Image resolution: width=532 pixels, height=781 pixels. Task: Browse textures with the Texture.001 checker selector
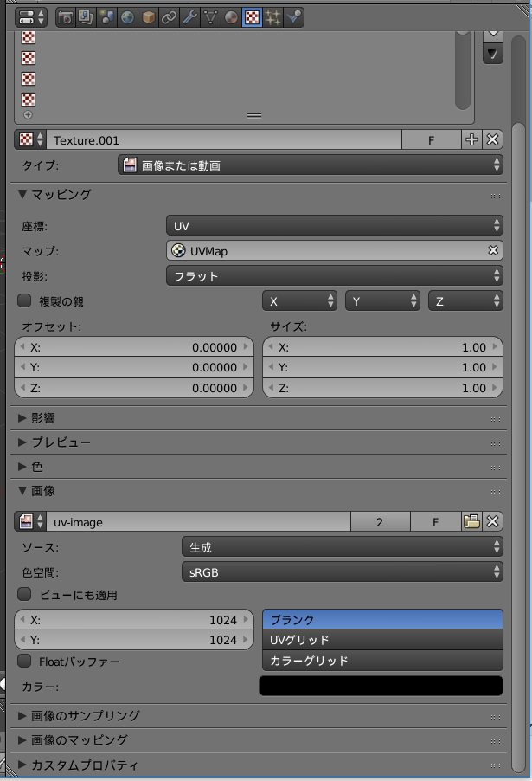click(31, 140)
